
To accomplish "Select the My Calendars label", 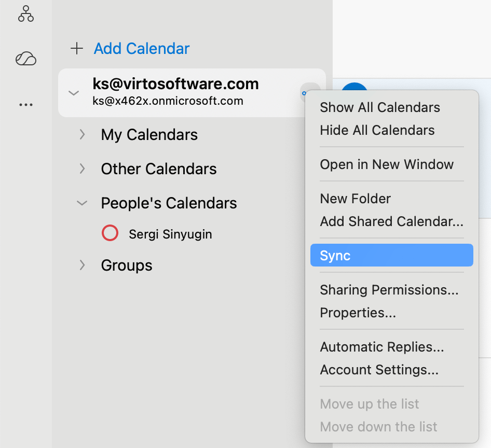I will point(149,135).
